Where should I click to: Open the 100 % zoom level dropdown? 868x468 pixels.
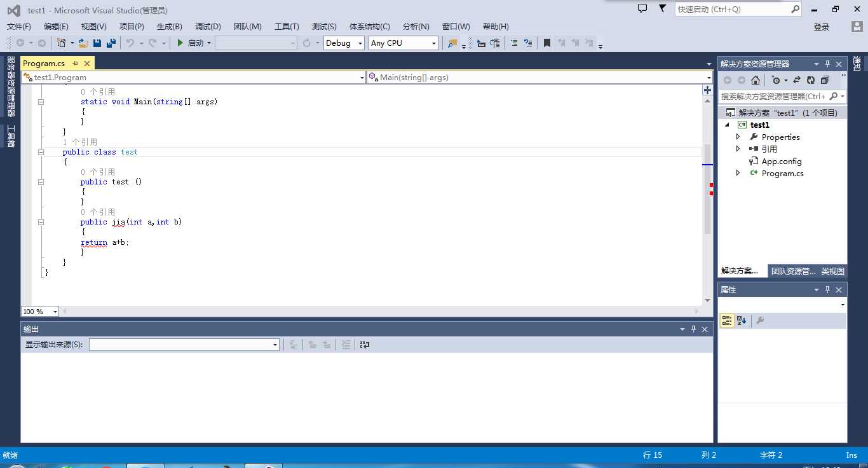pyautogui.click(x=55, y=312)
